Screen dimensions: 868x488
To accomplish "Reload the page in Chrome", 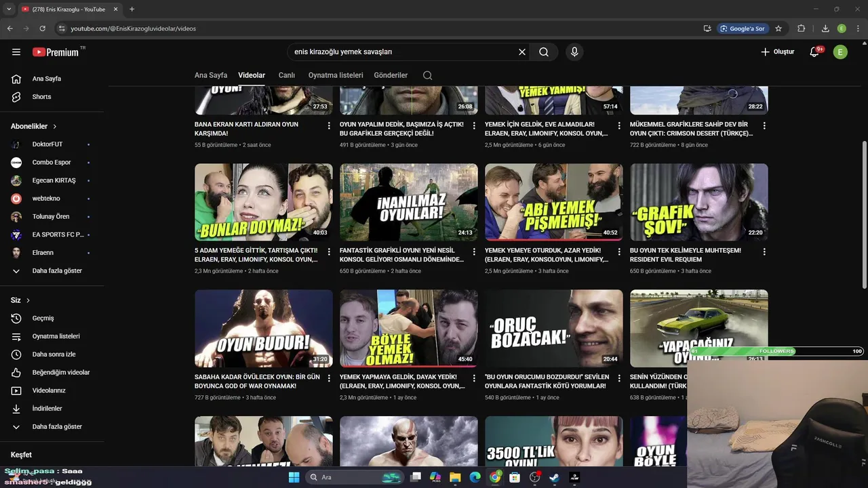I will (x=43, y=28).
